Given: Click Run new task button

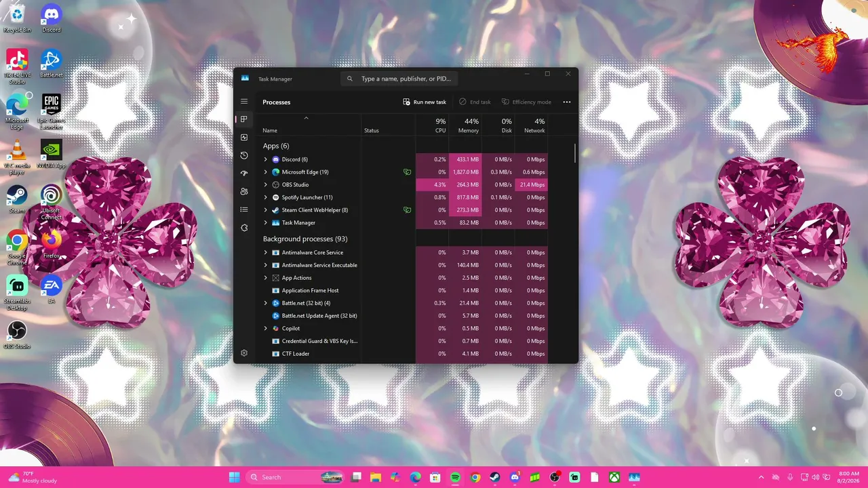Looking at the screenshot, I should [425, 102].
